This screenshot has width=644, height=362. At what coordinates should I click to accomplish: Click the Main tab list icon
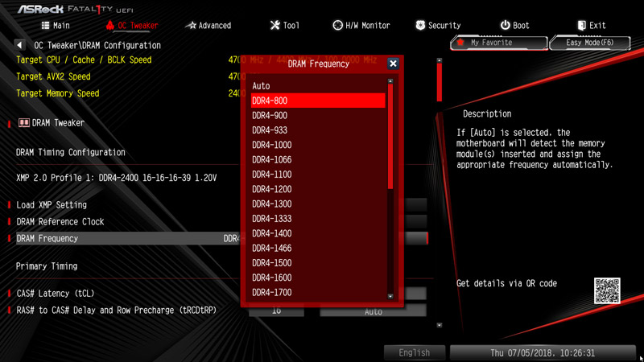tap(46, 26)
